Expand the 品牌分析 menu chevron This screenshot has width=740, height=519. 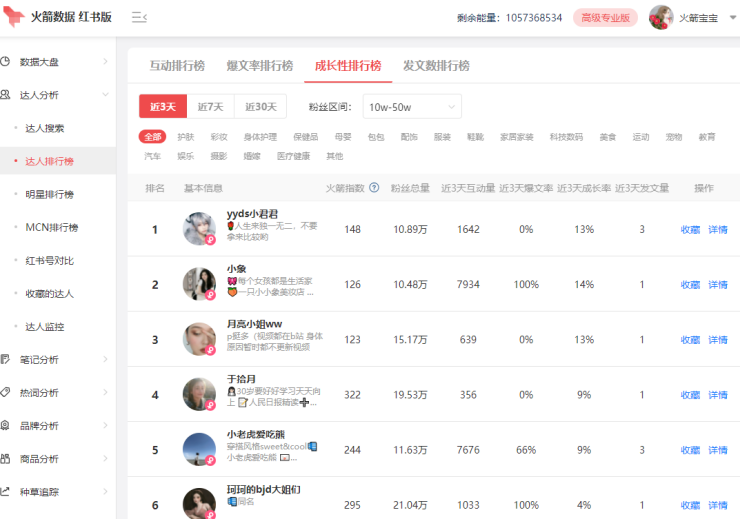click(105, 425)
